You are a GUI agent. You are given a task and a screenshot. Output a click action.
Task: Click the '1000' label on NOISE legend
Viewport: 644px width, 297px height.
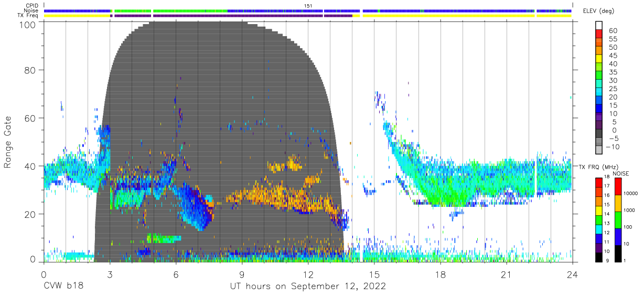click(x=629, y=211)
